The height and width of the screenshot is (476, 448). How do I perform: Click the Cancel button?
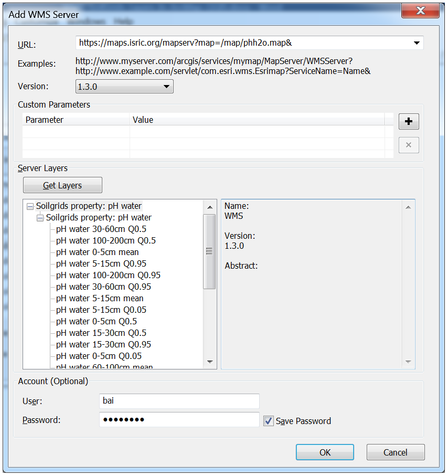tap(395, 452)
